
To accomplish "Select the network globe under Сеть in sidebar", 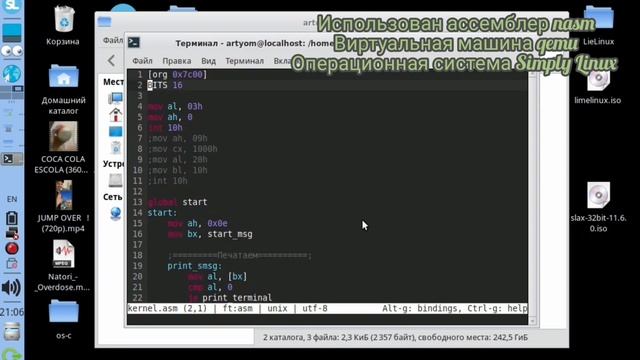I will 116,213.
